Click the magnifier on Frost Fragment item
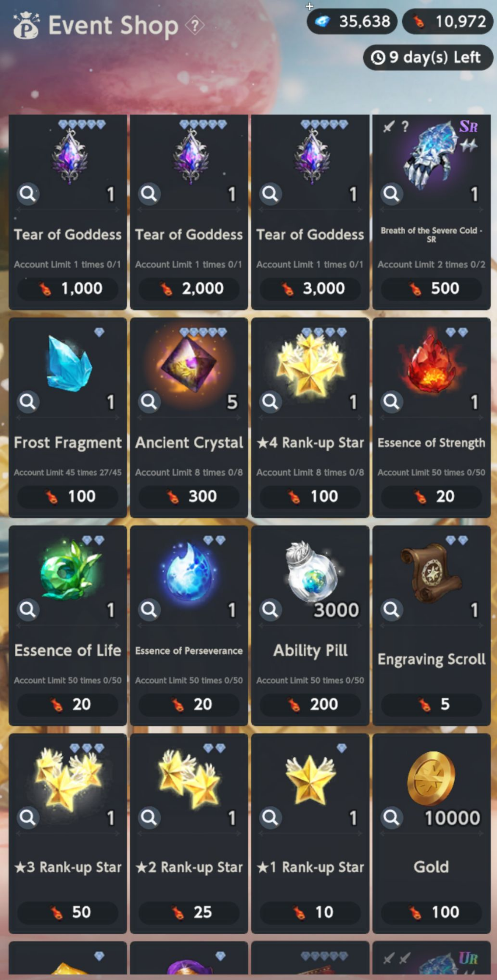Screen dimensions: 497x980 (x=28, y=401)
